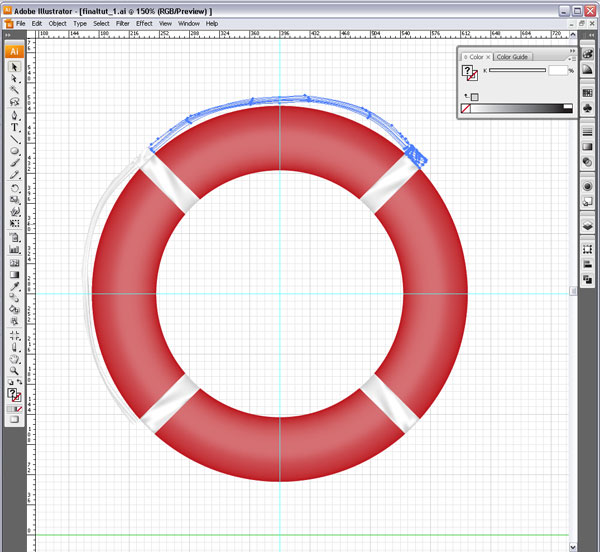The height and width of the screenshot is (552, 600).
Task: Open the Color panel dock icon
Action: [587, 54]
